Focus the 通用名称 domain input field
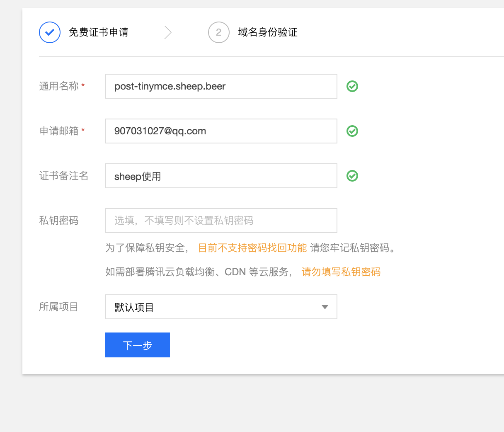Screen dimensions: 504x432 tap(221, 86)
